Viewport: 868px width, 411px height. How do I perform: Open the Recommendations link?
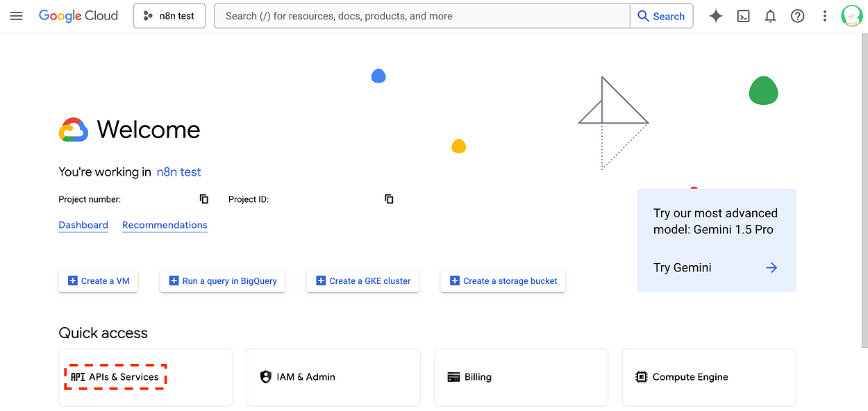tap(165, 225)
